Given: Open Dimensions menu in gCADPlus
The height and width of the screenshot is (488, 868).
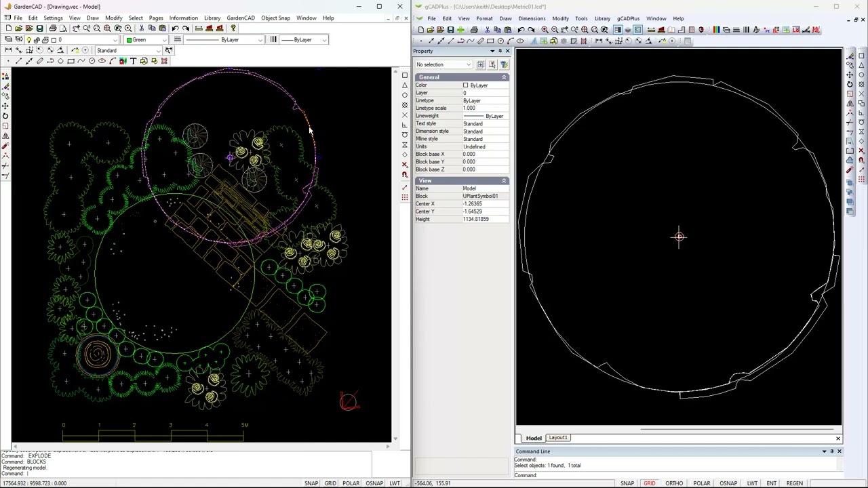Looking at the screenshot, I should (x=532, y=18).
